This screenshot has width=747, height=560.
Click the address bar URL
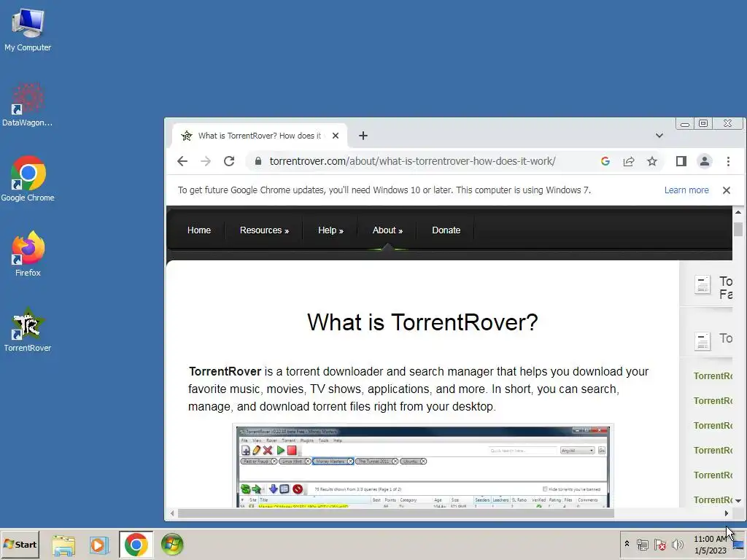tap(413, 161)
